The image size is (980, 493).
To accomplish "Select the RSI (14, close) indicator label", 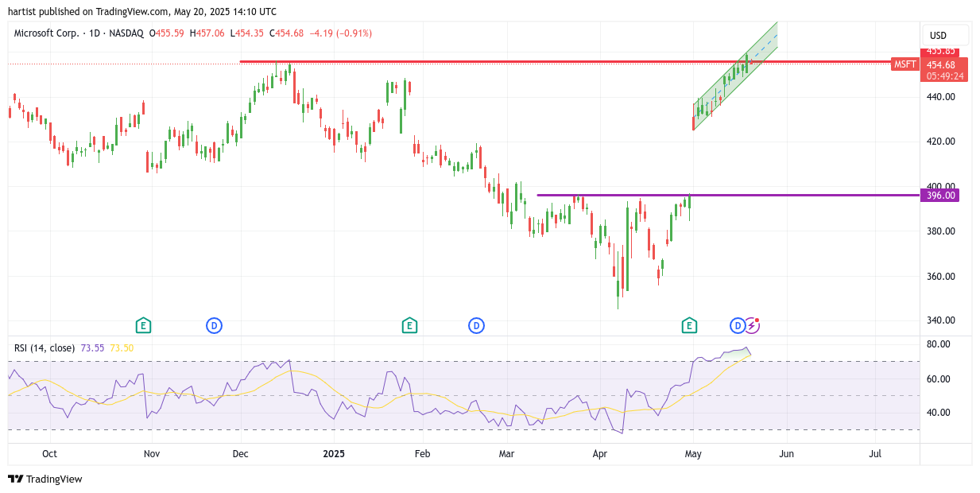I will point(45,348).
